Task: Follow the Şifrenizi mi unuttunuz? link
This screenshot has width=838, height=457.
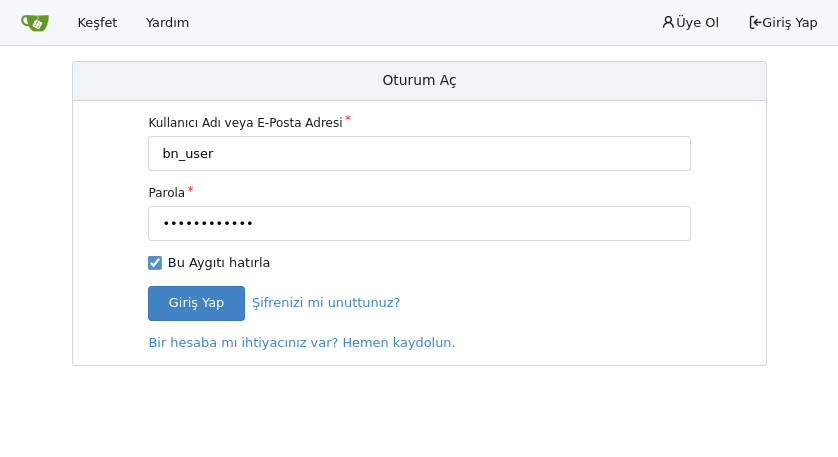Action: tap(326, 303)
